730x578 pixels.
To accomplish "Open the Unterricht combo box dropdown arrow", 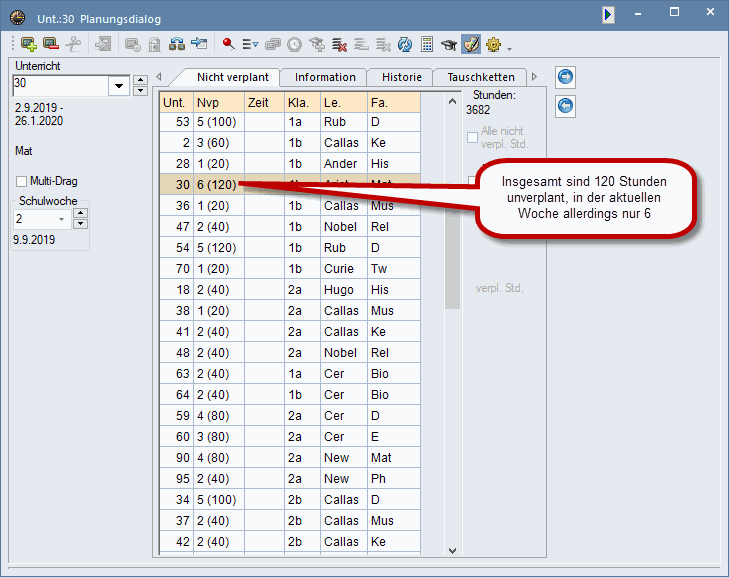I will pyautogui.click(x=119, y=86).
